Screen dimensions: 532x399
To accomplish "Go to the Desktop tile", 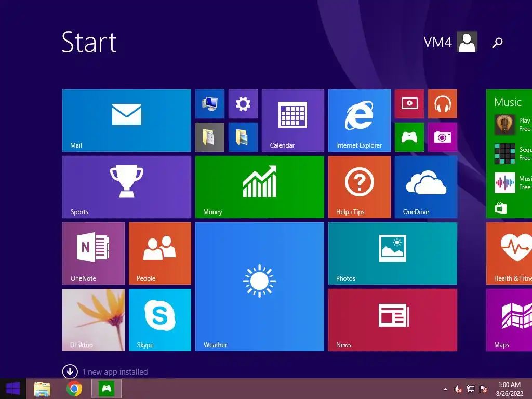I will (94, 320).
